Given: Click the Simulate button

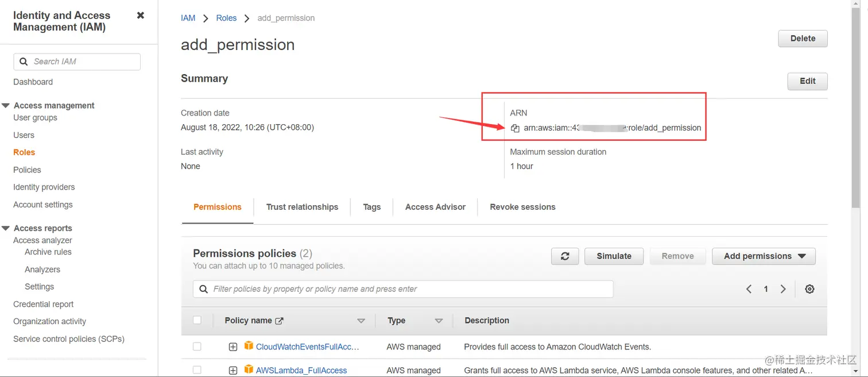Looking at the screenshot, I should 614,256.
